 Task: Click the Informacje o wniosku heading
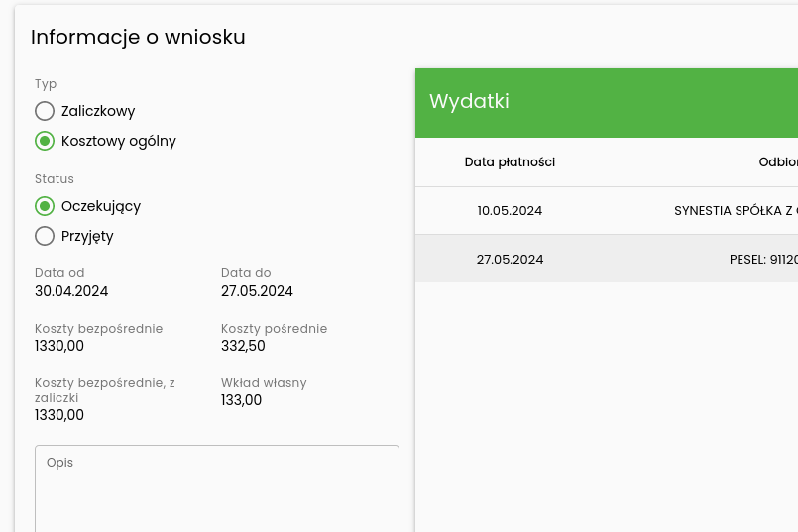coord(138,38)
